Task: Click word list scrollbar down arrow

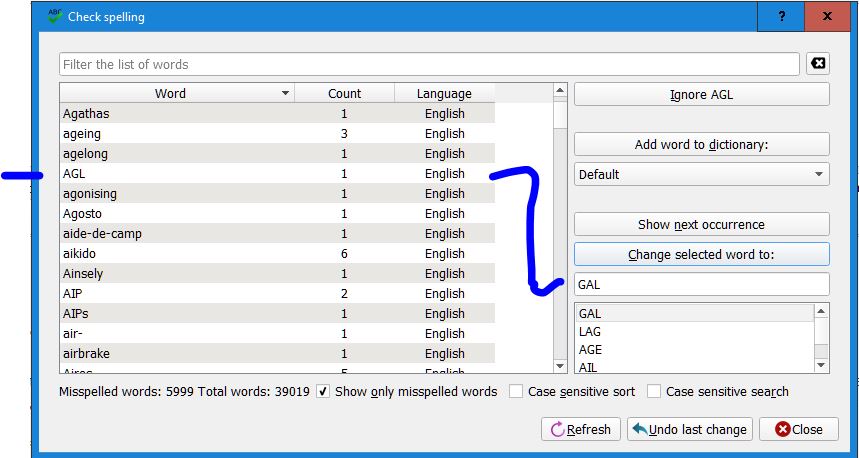Action: (x=560, y=365)
